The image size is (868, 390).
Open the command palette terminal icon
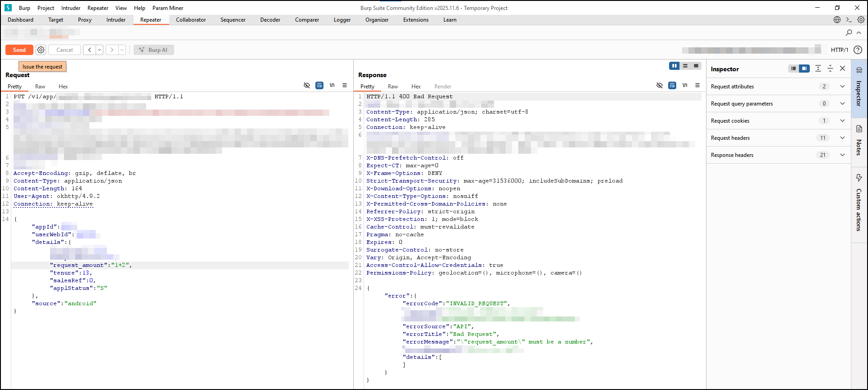click(849, 20)
